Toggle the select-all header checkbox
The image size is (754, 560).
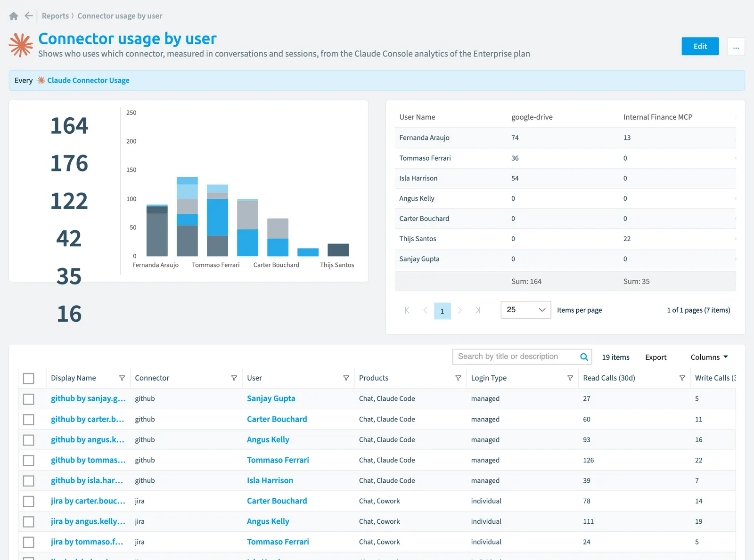click(29, 379)
